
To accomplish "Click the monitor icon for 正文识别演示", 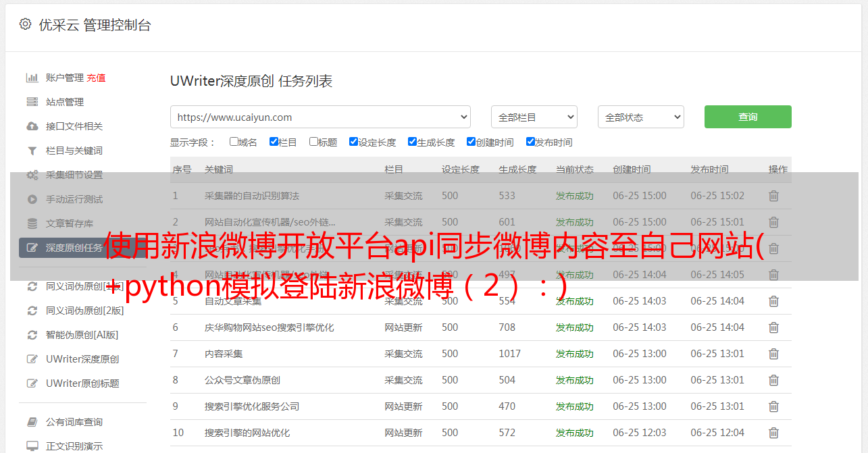I will pyautogui.click(x=32, y=446).
